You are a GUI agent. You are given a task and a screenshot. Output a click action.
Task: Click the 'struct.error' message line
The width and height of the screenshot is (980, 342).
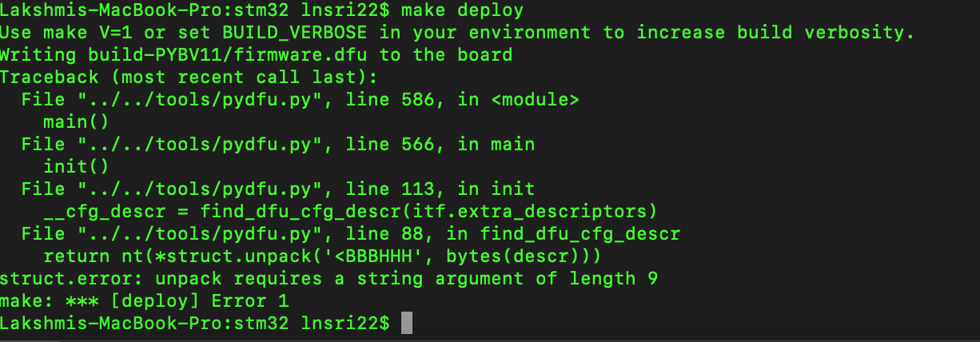point(329,279)
